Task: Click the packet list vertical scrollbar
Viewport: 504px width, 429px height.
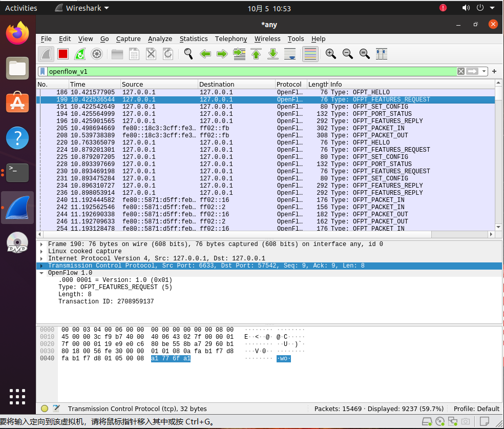Action: [498, 154]
